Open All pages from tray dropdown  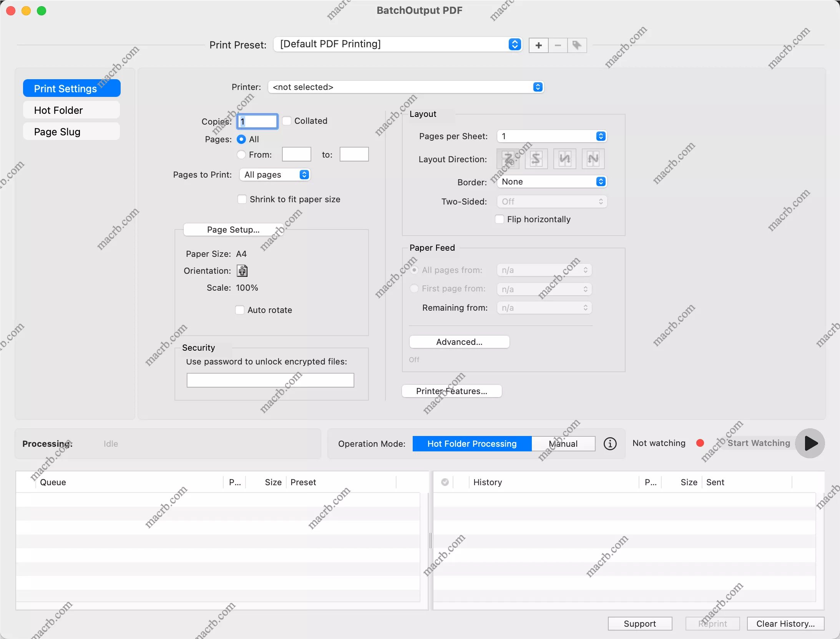pos(544,270)
